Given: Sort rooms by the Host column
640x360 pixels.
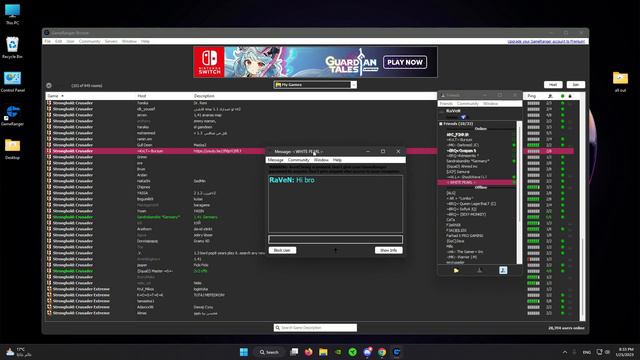Looking at the screenshot, I should click(x=142, y=96).
